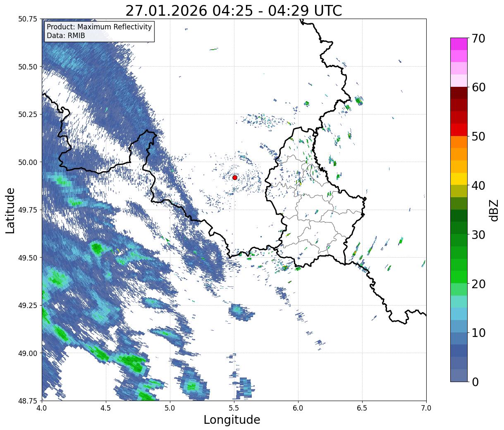Click latitude tick label 50.50
This screenshot has width=504, height=430.
pos(28,67)
